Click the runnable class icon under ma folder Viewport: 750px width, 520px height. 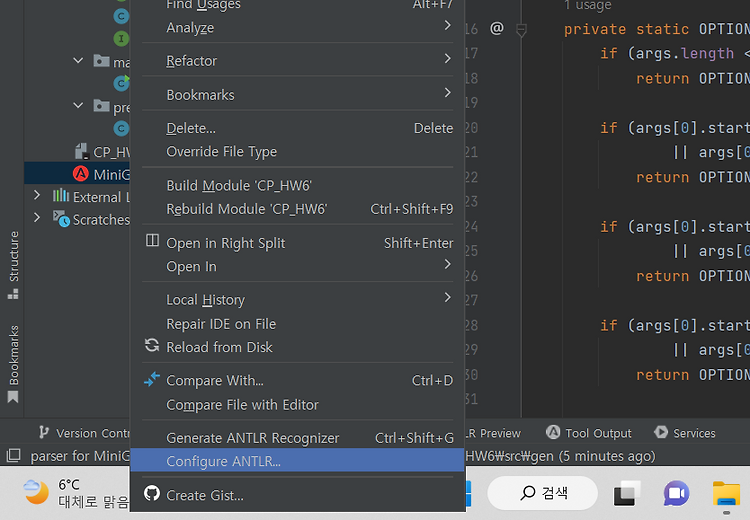click(x=121, y=83)
